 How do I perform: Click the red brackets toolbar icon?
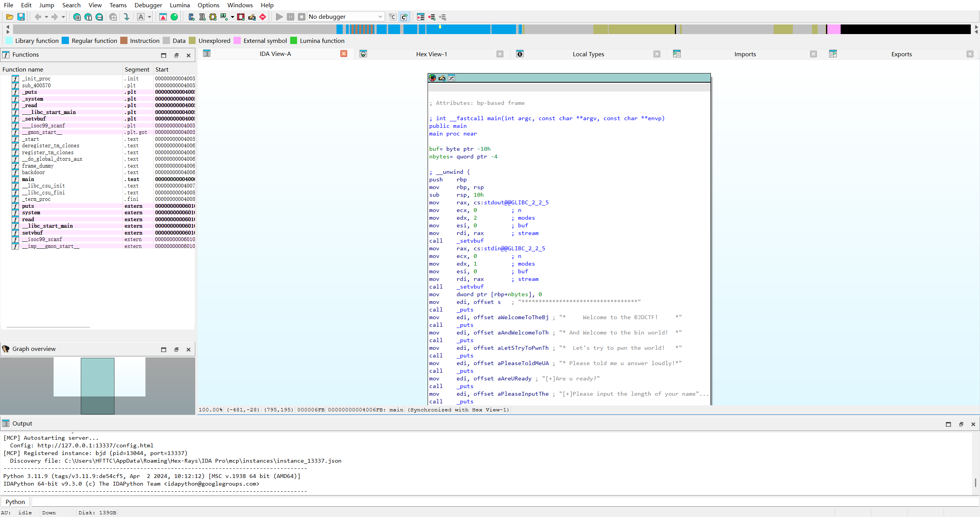(x=241, y=17)
